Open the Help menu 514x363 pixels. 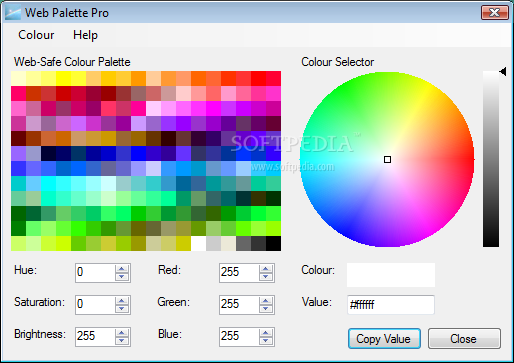tap(85, 35)
